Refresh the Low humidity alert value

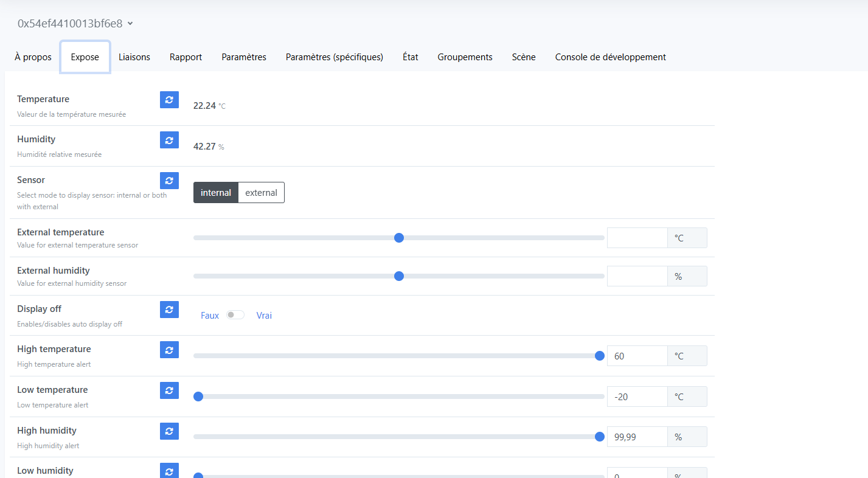(x=169, y=470)
